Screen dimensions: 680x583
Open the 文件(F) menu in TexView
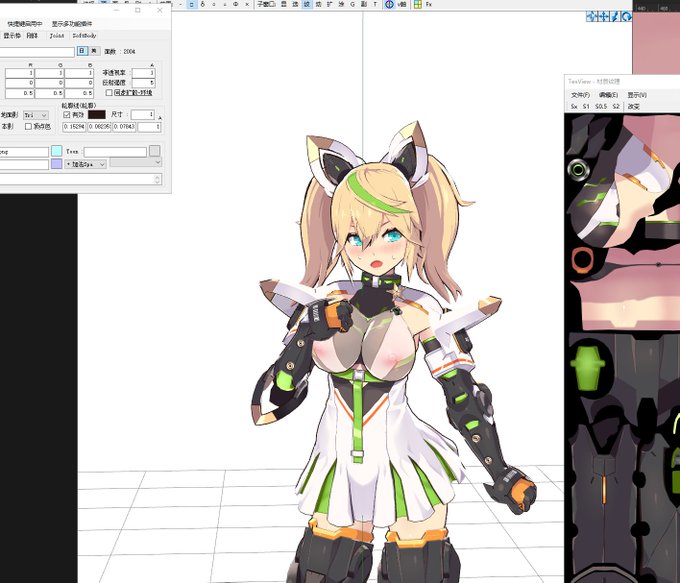(580, 95)
